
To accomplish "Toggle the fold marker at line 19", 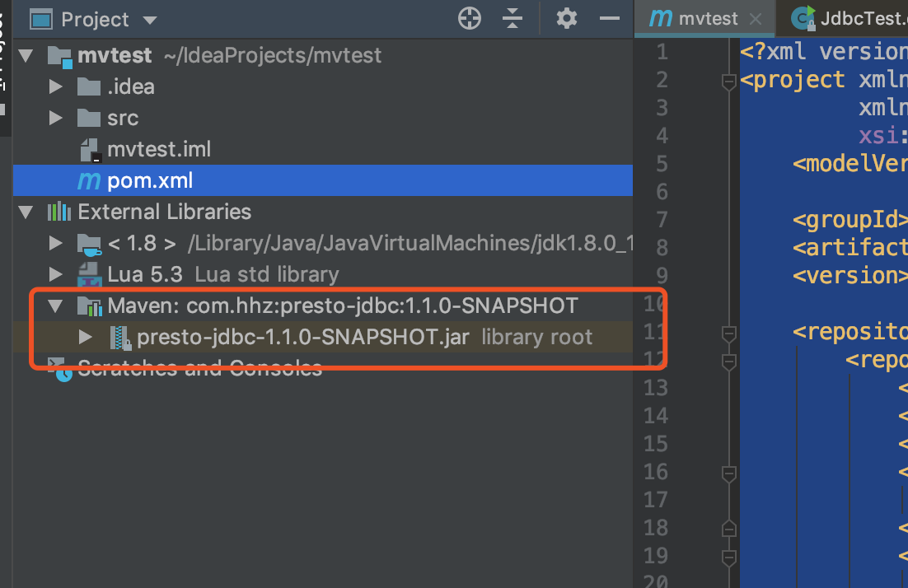I will [729, 558].
